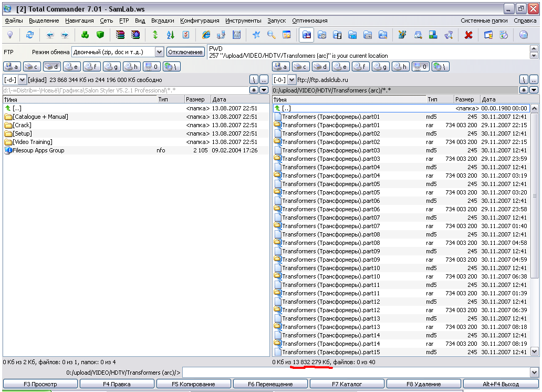Screen dimensions: 542x392
Task: Click the F7 Каталог button
Action: coord(347,384)
